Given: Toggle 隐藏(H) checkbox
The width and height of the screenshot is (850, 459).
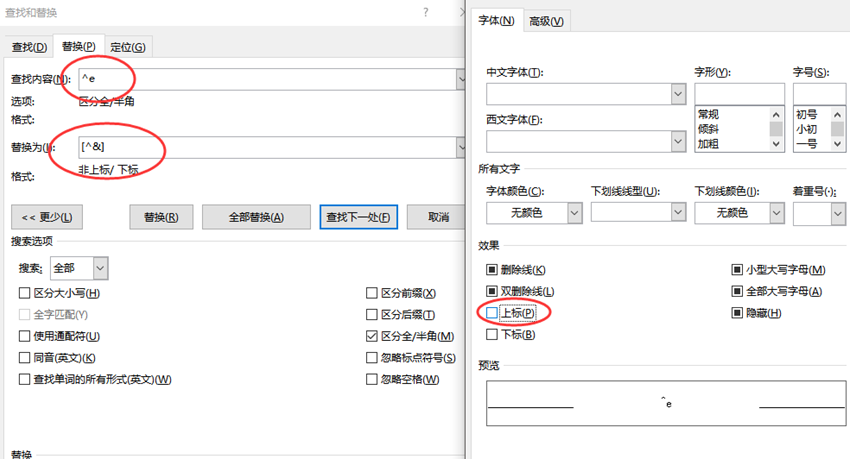Looking at the screenshot, I should 737,313.
